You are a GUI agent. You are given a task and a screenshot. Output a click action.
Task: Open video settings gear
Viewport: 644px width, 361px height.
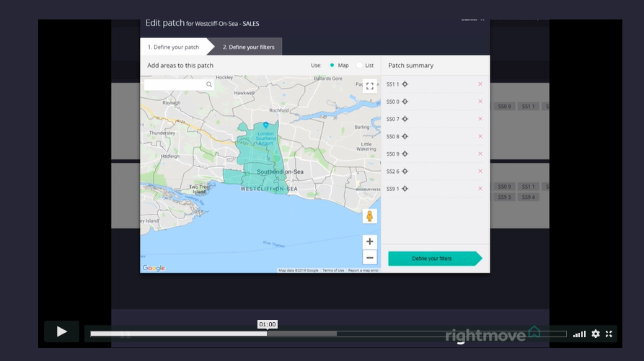tap(596, 334)
